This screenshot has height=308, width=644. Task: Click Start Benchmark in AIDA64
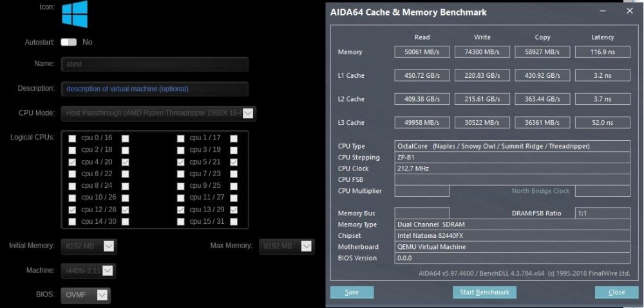(485, 293)
